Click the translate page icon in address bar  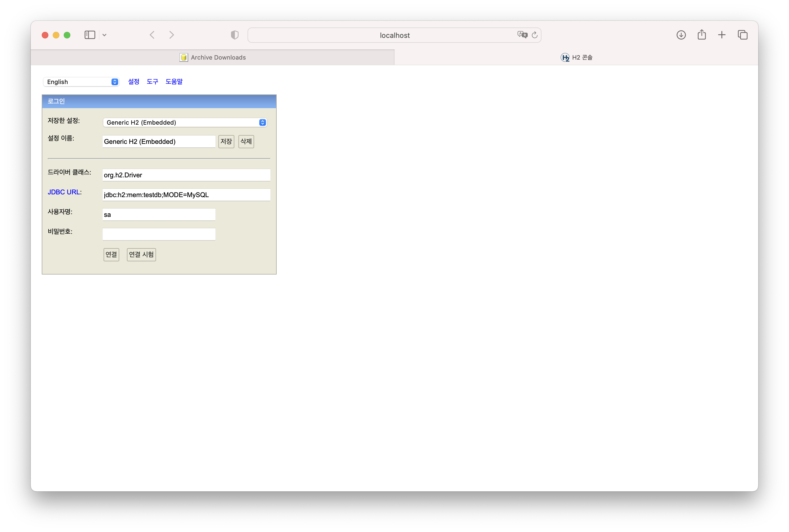pos(522,35)
